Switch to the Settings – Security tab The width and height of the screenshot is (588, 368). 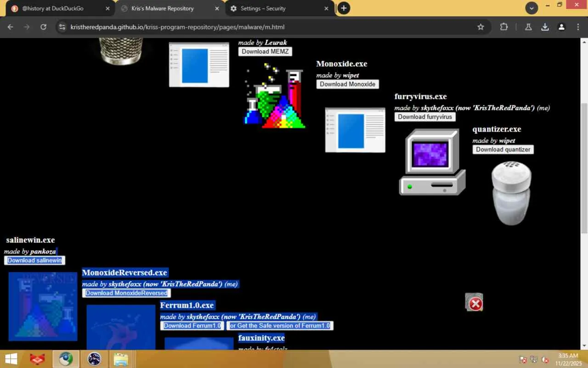(x=279, y=8)
